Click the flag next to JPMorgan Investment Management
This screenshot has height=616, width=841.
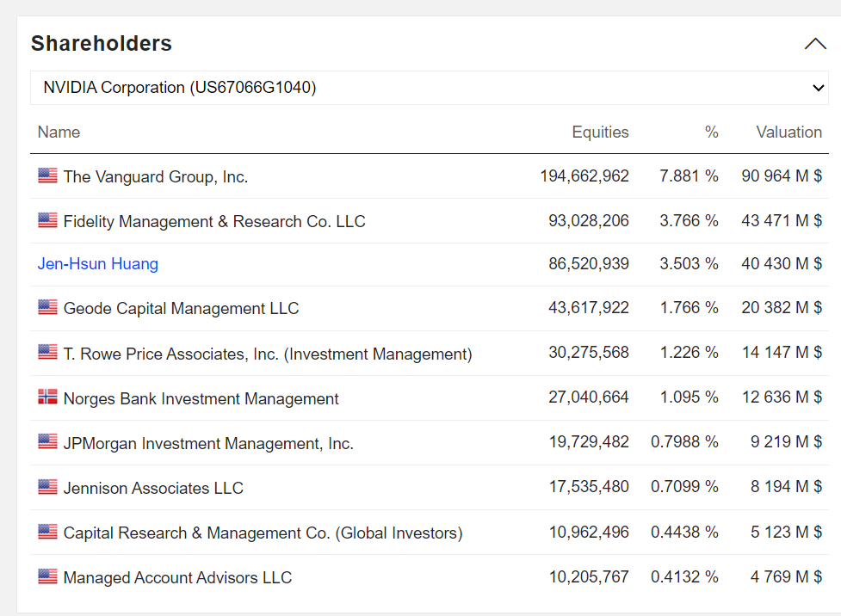click(x=47, y=442)
